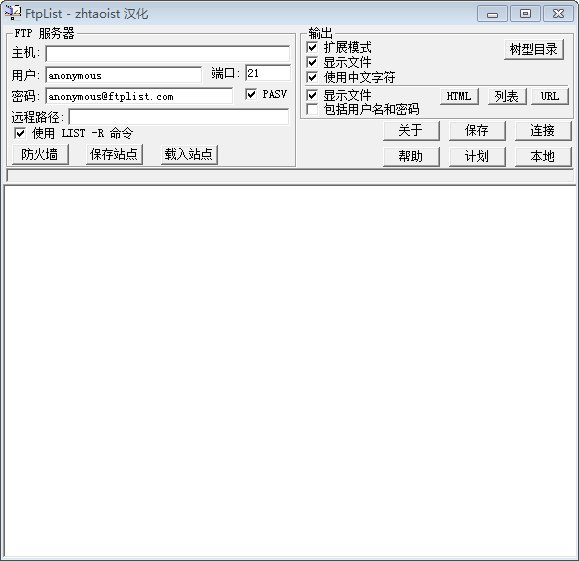Screen dimensions: 579x561
Task: Click the 载入站点 load site button
Action: click(x=189, y=154)
